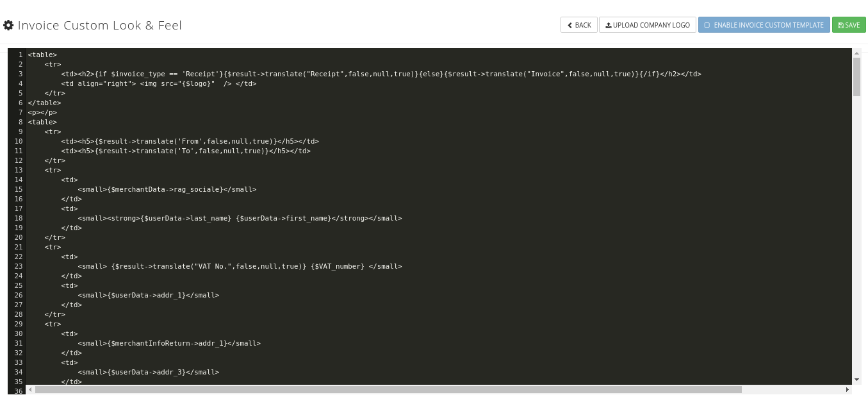This screenshot has width=868, height=404.
Task: Click line number 23 in the gutter
Action: [x=19, y=266]
